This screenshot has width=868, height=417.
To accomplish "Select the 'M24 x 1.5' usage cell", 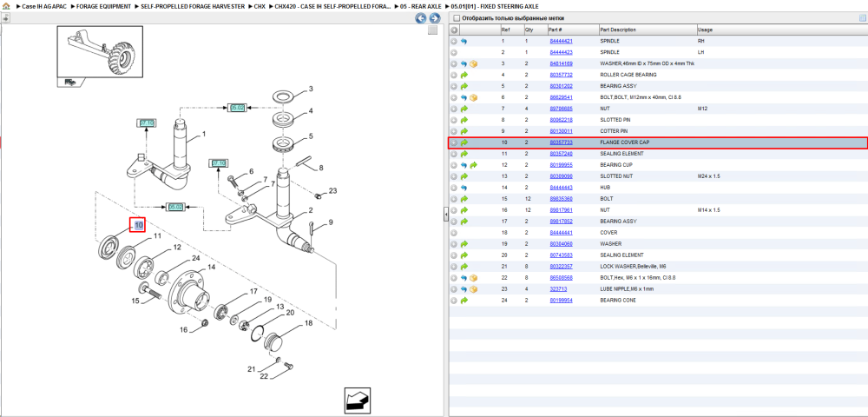I will 709,176.
